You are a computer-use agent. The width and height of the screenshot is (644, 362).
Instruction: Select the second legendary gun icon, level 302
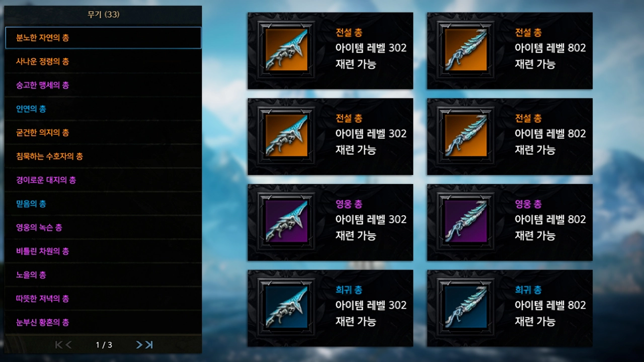(286, 136)
